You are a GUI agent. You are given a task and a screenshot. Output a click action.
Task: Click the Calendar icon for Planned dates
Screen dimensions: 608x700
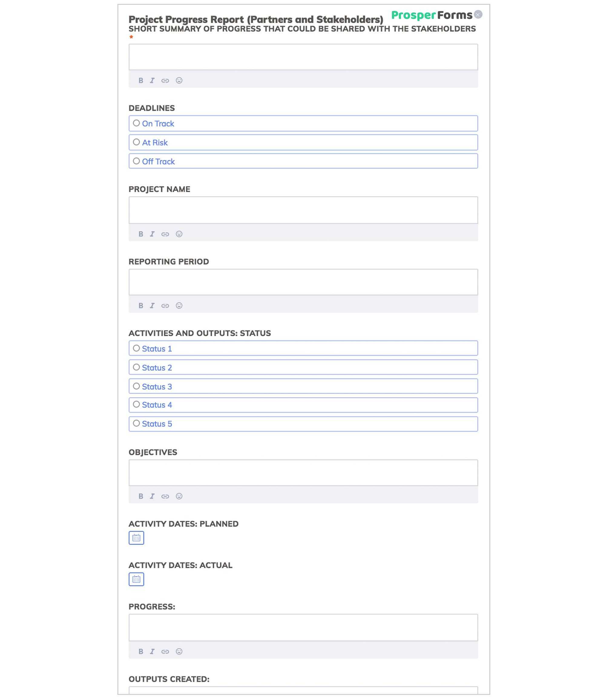(136, 538)
